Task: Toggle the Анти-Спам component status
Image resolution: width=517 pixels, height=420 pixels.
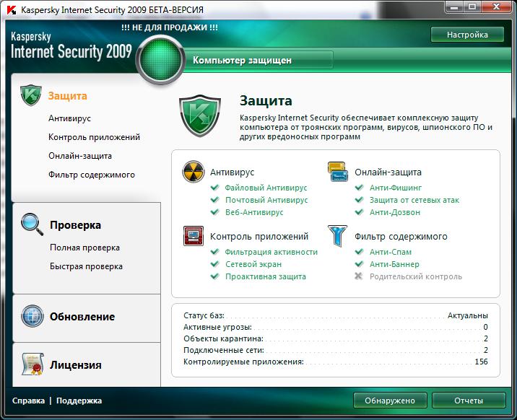Action: tap(358, 252)
